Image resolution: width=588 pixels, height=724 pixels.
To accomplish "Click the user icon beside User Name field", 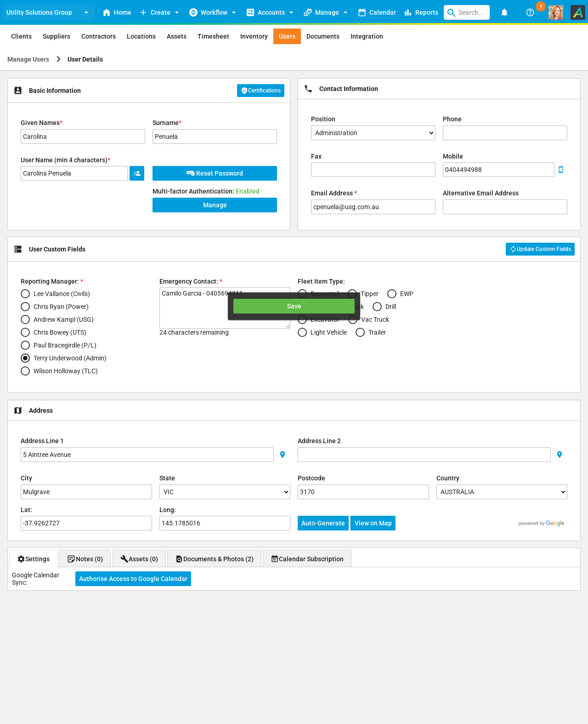I will 137,173.
